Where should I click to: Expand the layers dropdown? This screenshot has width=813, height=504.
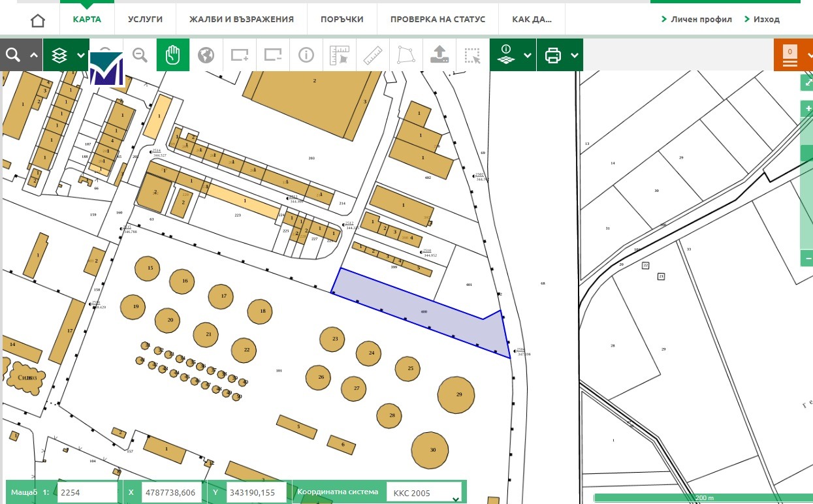tap(80, 55)
